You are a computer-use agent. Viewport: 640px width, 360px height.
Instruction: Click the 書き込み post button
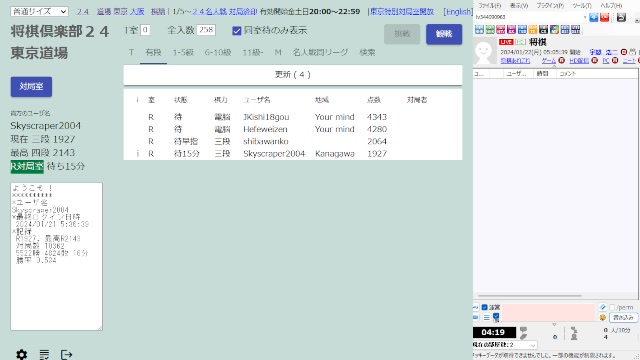click(623, 317)
